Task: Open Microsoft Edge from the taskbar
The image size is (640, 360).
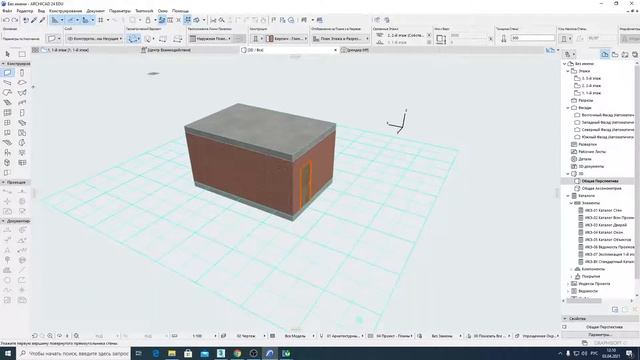Action: pos(156,353)
